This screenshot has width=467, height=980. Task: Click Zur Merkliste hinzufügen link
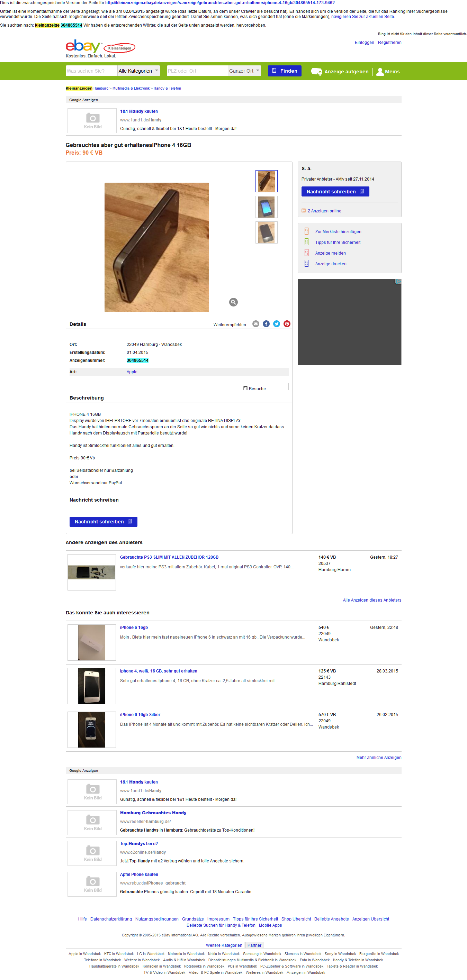click(338, 232)
